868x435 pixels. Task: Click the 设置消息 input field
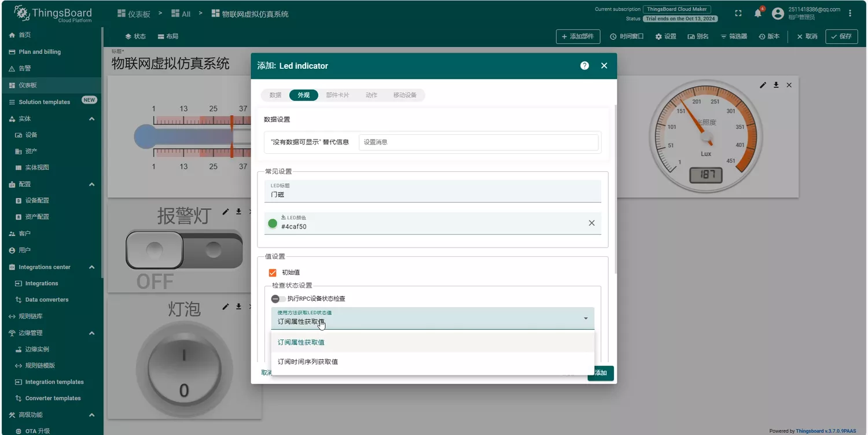pos(478,142)
